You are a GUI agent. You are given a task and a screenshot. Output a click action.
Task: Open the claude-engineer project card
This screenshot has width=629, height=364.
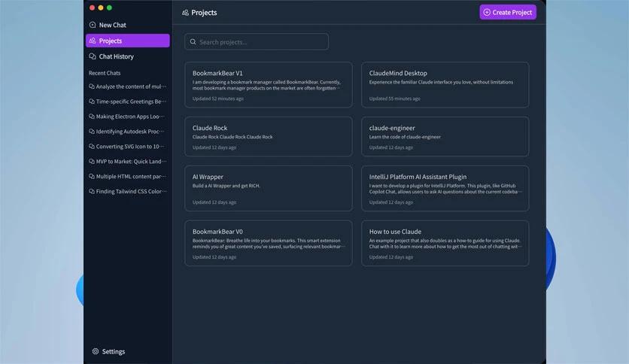pos(445,136)
